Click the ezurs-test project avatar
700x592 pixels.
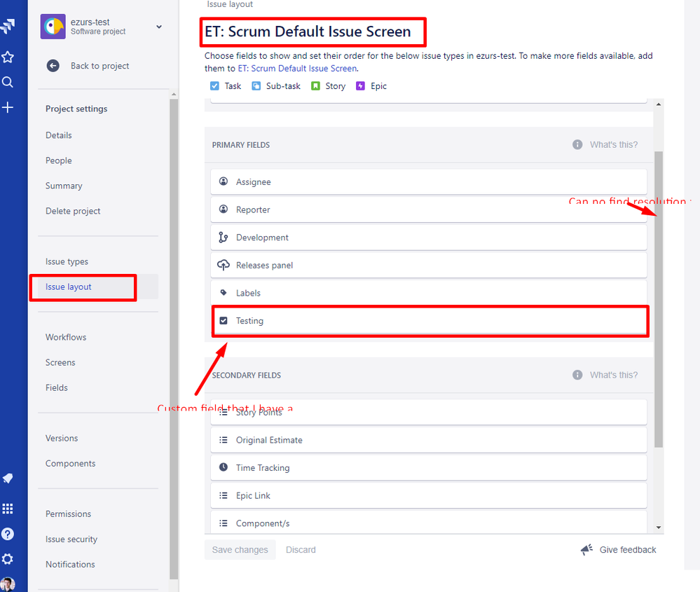click(x=53, y=27)
